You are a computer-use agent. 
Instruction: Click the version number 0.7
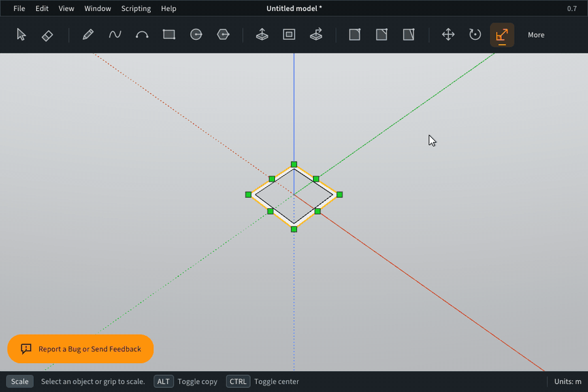pos(572,8)
